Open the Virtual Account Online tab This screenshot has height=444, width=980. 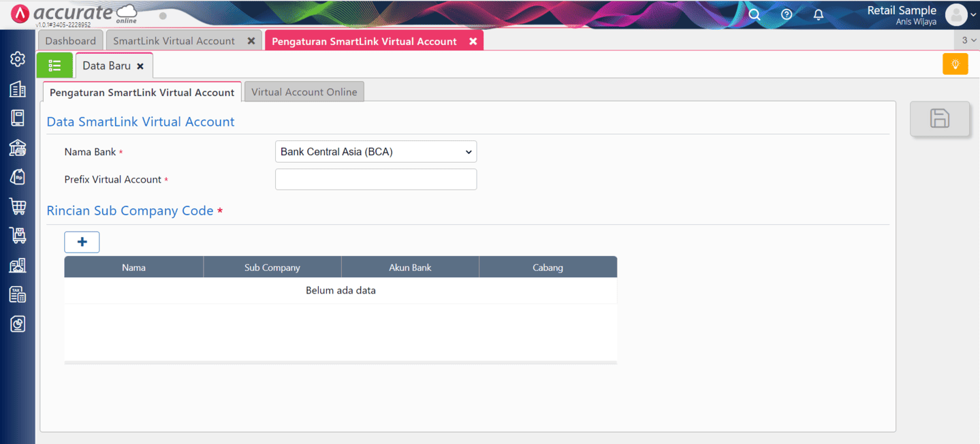tap(304, 92)
